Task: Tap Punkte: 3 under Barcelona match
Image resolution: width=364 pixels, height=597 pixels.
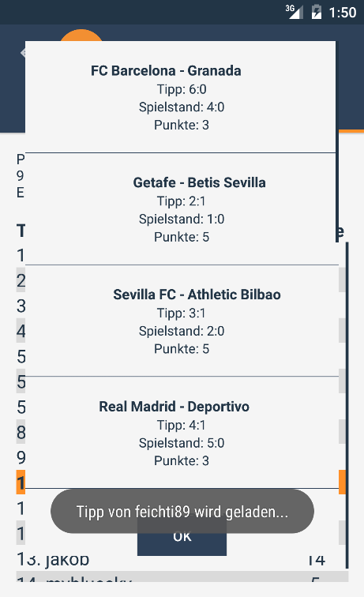Action: (182, 126)
